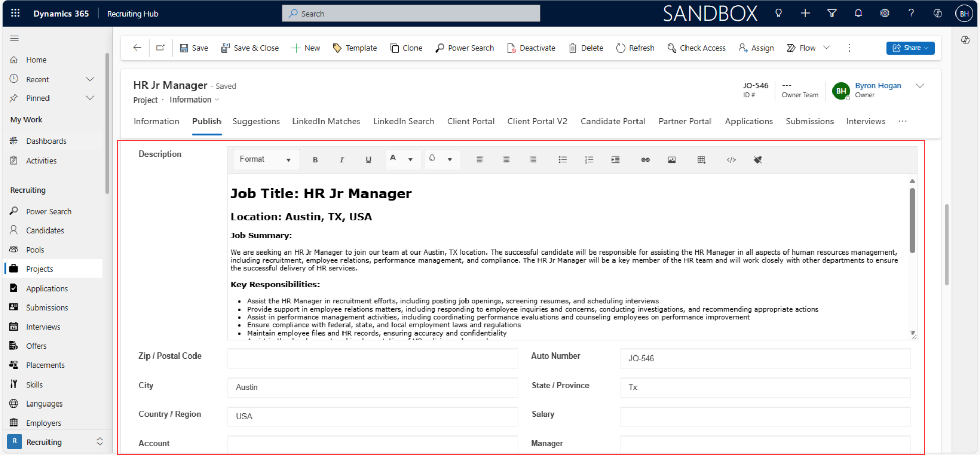Toggle HTML source view in editor

pos(731,160)
